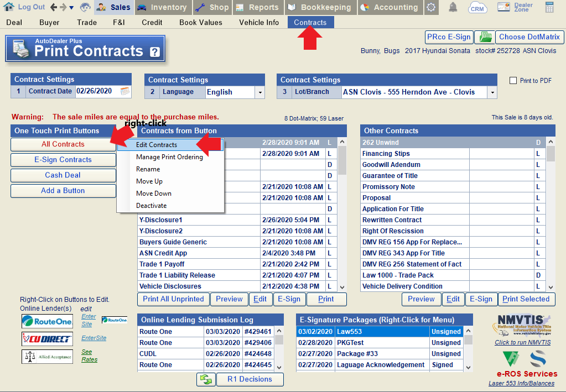Follow the See Rates link

click(x=89, y=356)
